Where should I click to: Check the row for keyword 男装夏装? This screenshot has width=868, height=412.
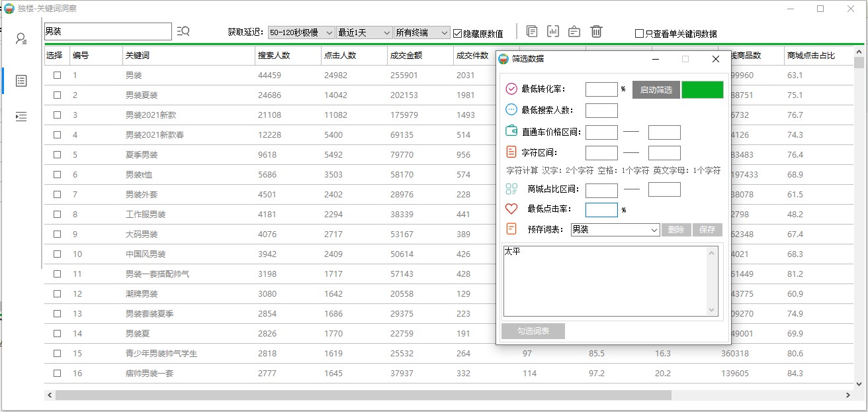[58, 95]
